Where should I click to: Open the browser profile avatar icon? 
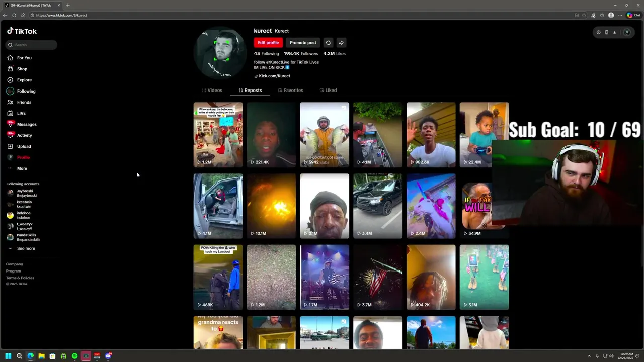click(611, 15)
